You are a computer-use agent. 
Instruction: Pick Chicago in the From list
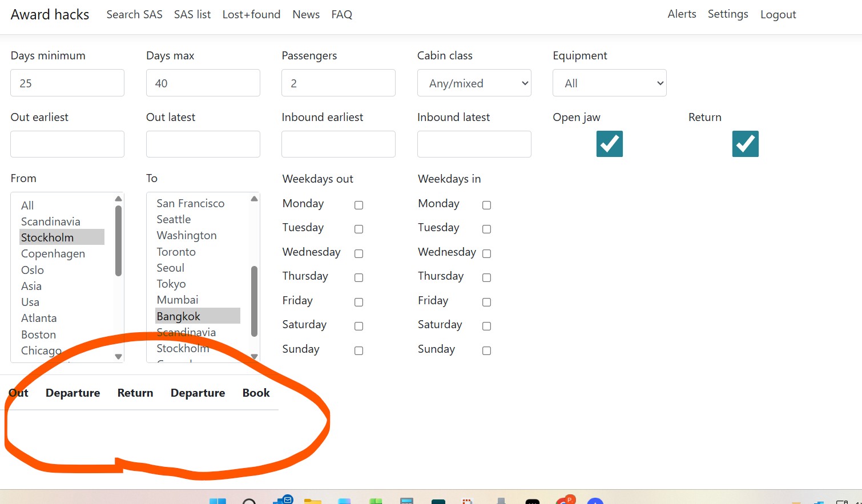(62, 350)
